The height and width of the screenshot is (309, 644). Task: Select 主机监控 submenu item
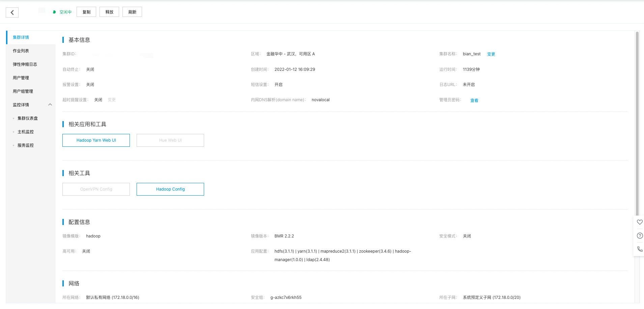point(26,132)
